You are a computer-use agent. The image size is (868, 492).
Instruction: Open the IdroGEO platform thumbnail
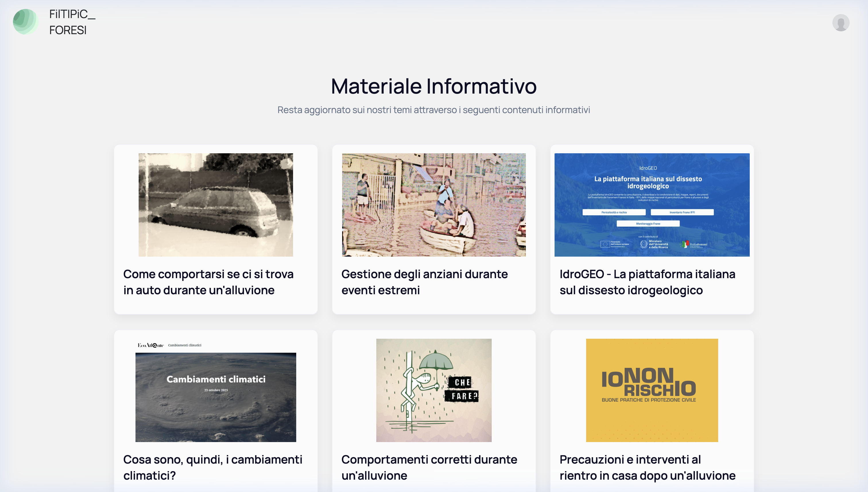pyautogui.click(x=652, y=205)
